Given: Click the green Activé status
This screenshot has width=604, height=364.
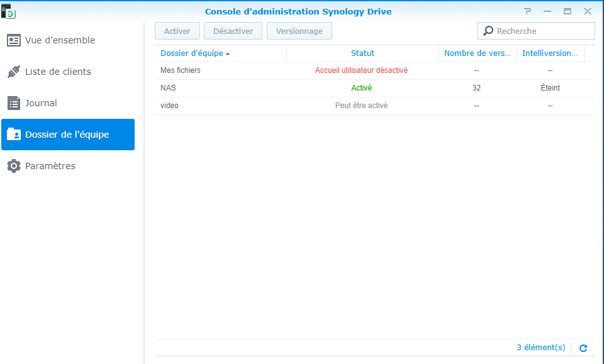Looking at the screenshot, I should 361,88.
